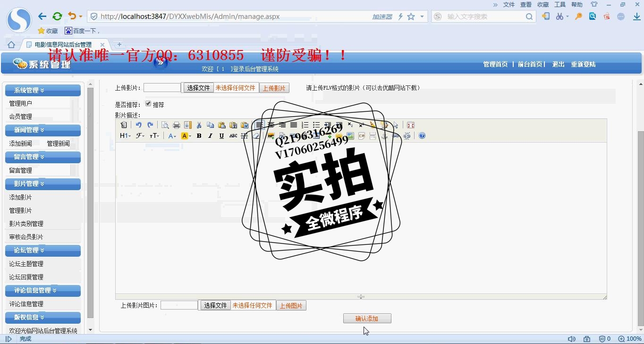Click the justify text icon
Viewport: 644px width, 344px height.
coord(293,125)
